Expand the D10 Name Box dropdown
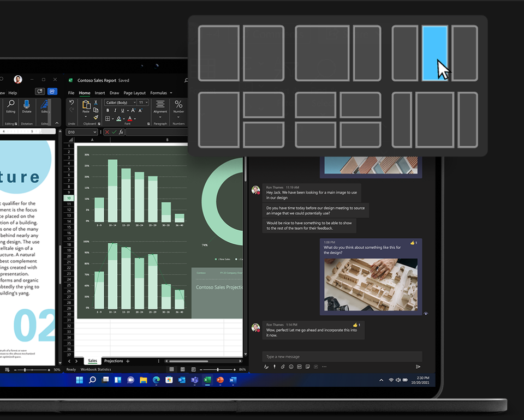This screenshot has width=524, height=420. (94, 132)
